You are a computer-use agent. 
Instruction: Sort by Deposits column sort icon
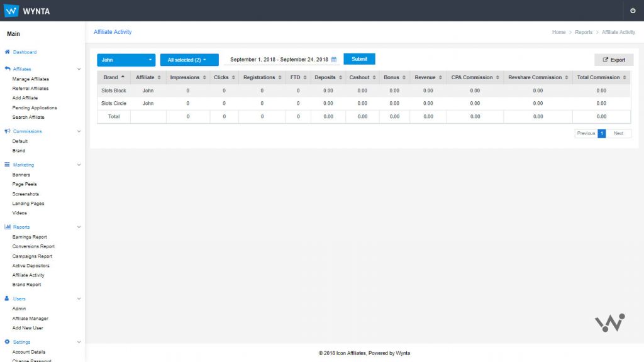[340, 77]
